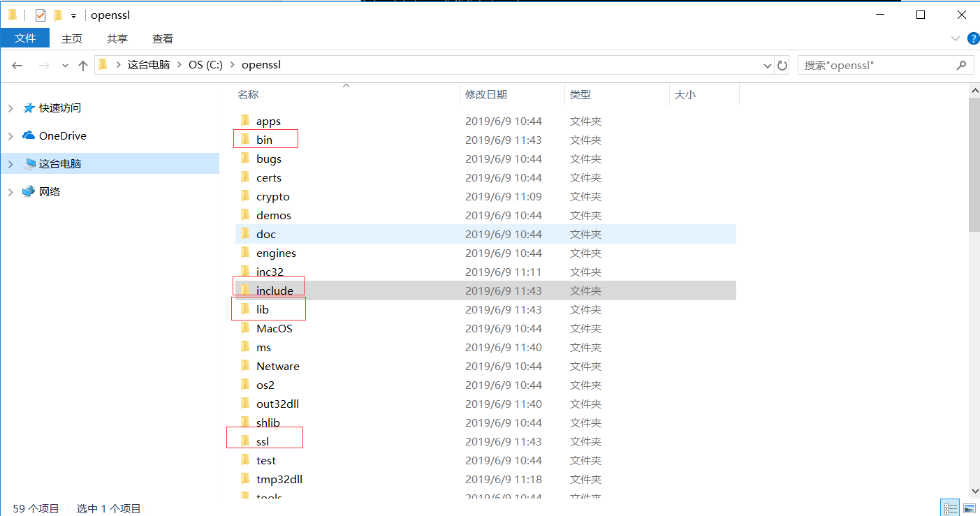The height and width of the screenshot is (516, 980).
Task: Click the Properties quick access toolbar icon
Action: pyautogui.click(x=40, y=15)
